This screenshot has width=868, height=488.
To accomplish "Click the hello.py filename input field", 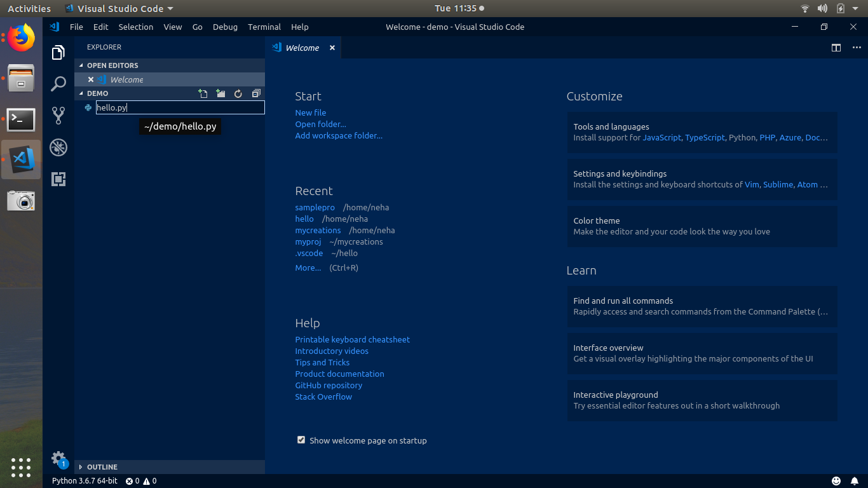I will pyautogui.click(x=180, y=107).
